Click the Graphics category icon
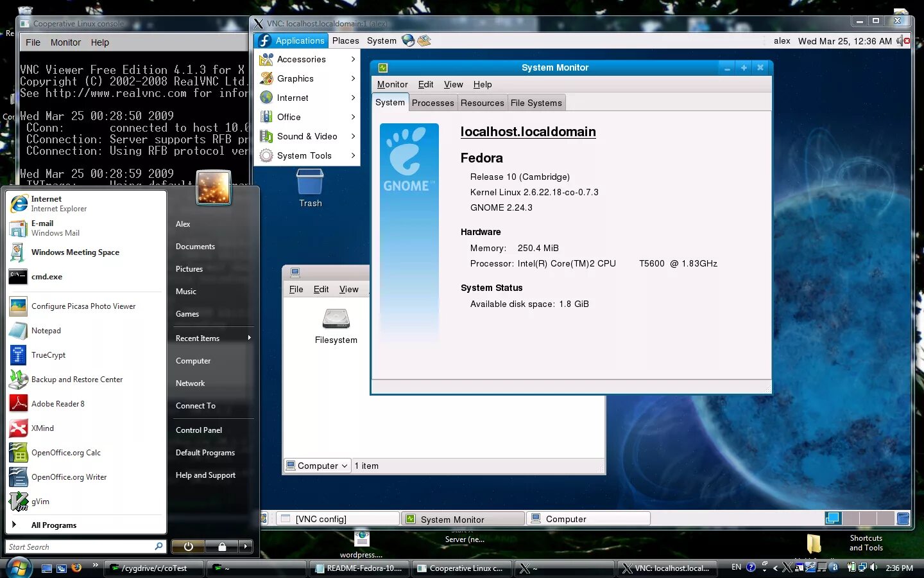The image size is (924, 578). (x=266, y=78)
